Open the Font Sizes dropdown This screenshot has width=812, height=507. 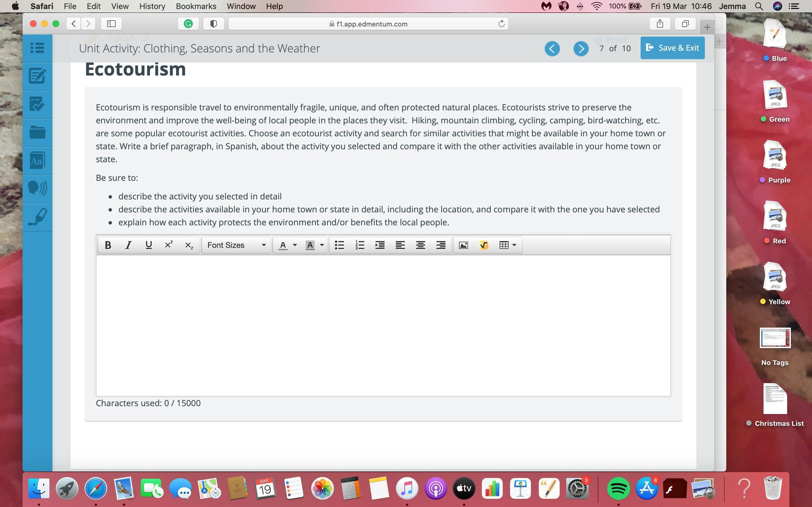point(236,245)
